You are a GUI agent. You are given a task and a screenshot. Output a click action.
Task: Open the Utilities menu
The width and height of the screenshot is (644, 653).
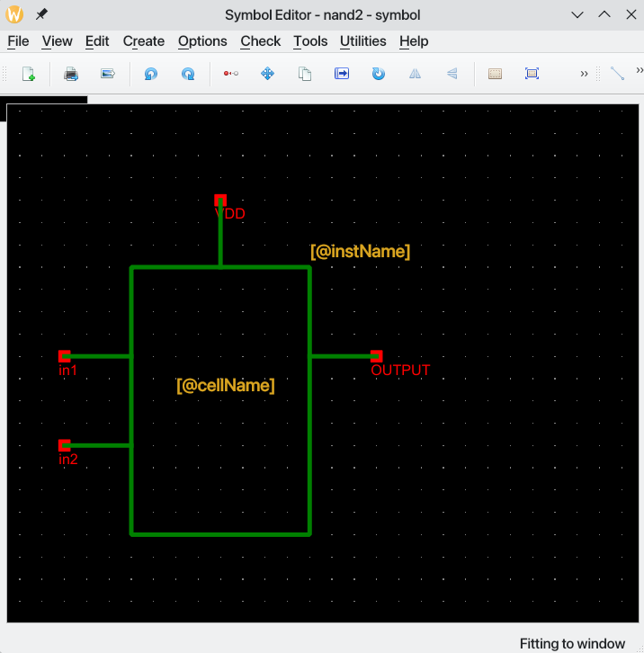pos(362,41)
